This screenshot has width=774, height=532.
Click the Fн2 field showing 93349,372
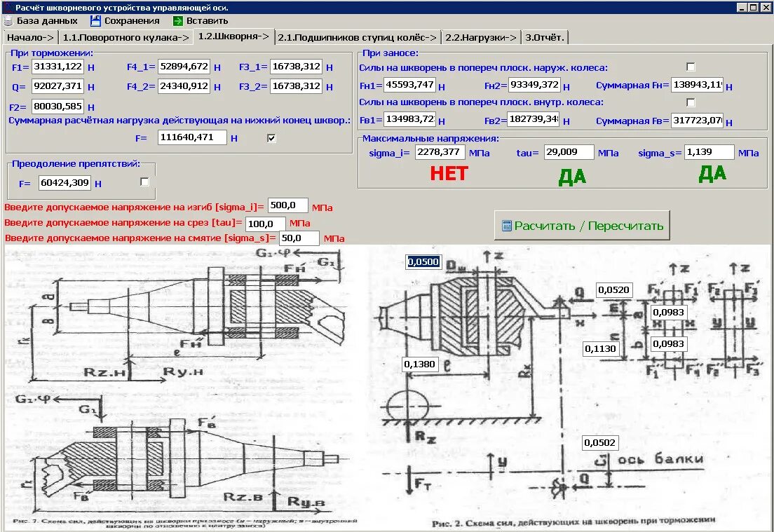tap(535, 85)
